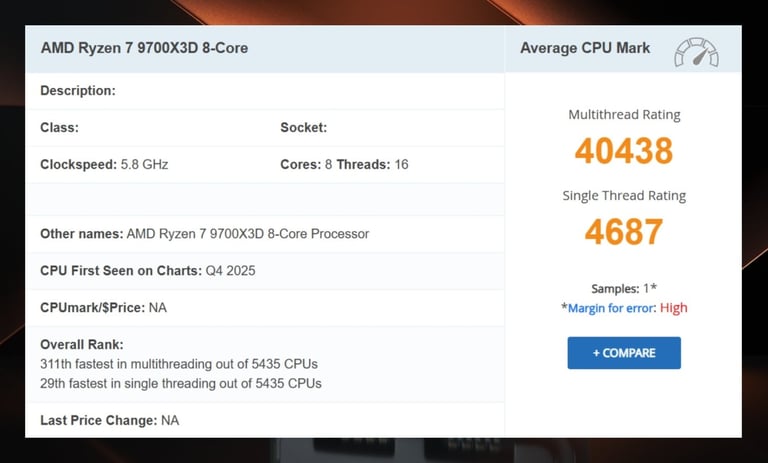Select the Clockspeed 5.8 GHz text

click(x=104, y=164)
